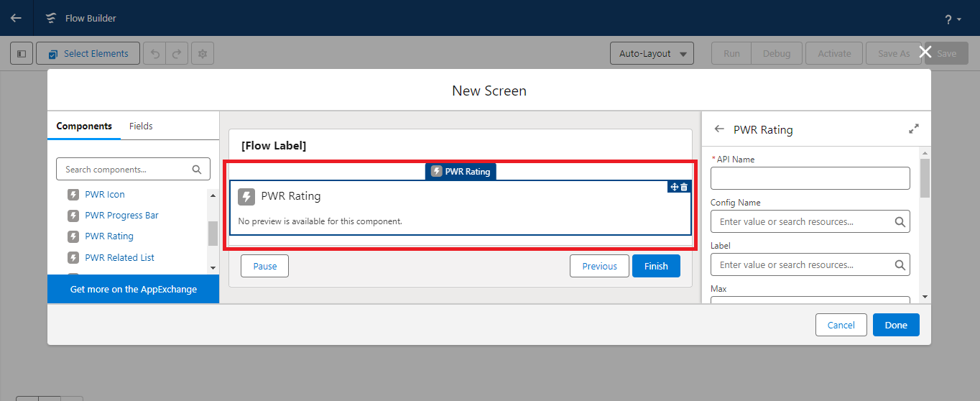Click the Select Elements button
This screenshot has width=980, height=401.
(88, 53)
